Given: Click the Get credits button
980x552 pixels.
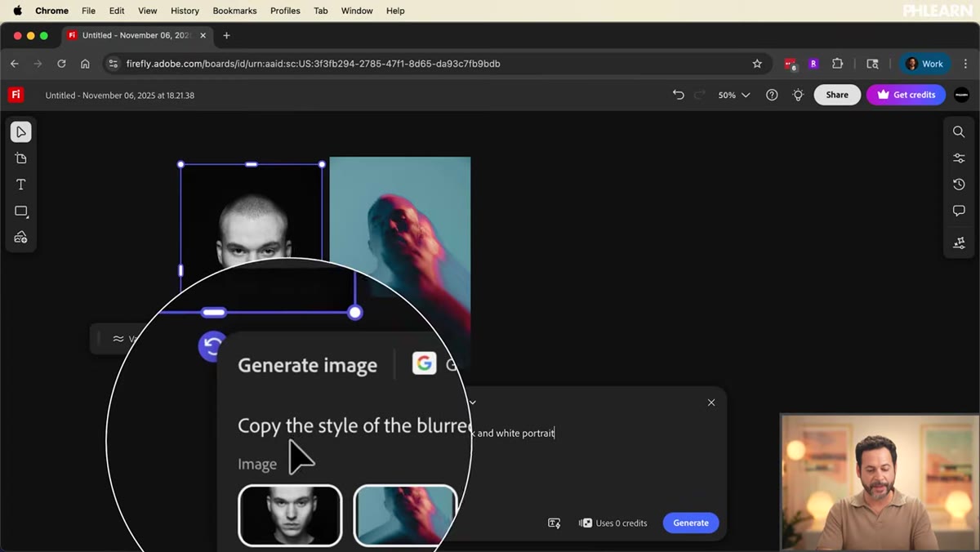Looking at the screenshot, I should coord(906,95).
